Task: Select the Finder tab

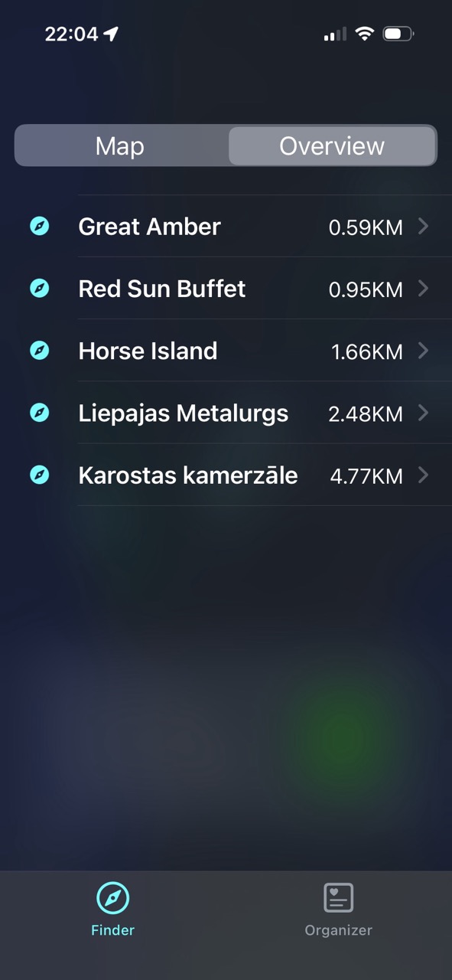Action: (112, 910)
